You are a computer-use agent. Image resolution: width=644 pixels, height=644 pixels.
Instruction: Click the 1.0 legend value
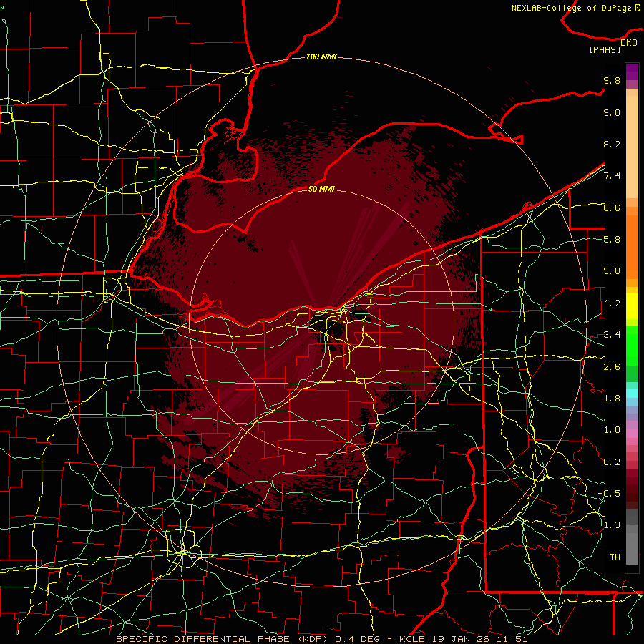612,430
